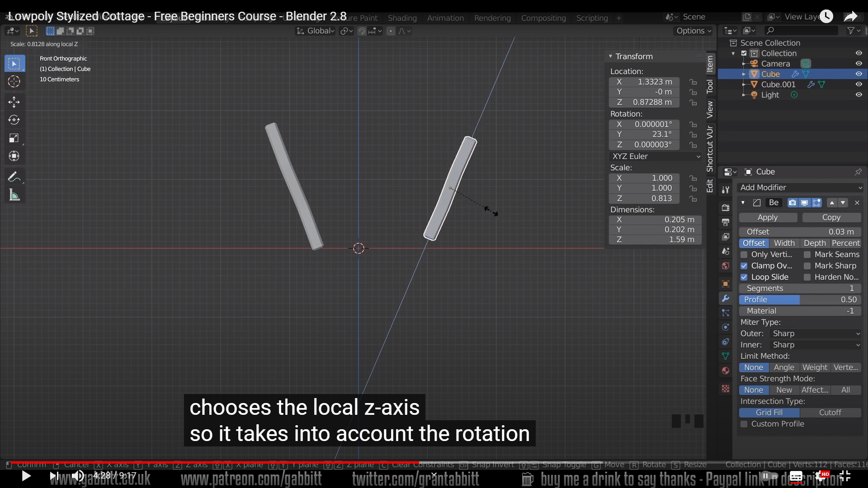Click the Copy modifier button
This screenshot has width=868, height=488.
(x=831, y=217)
